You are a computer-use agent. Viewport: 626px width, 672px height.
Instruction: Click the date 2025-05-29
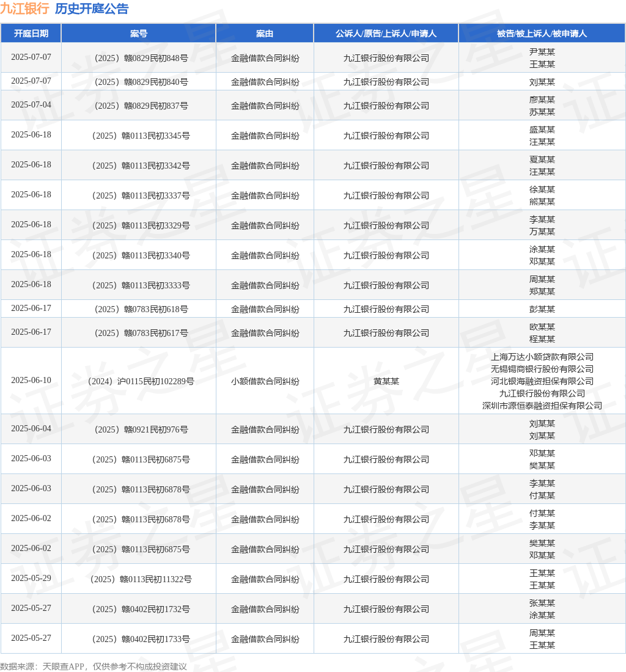(x=31, y=579)
